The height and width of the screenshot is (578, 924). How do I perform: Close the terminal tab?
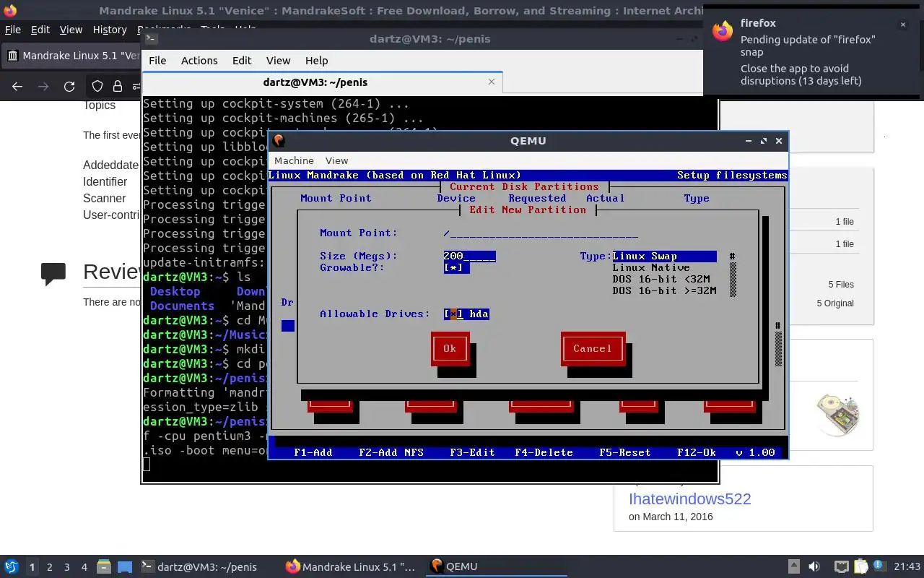492,82
